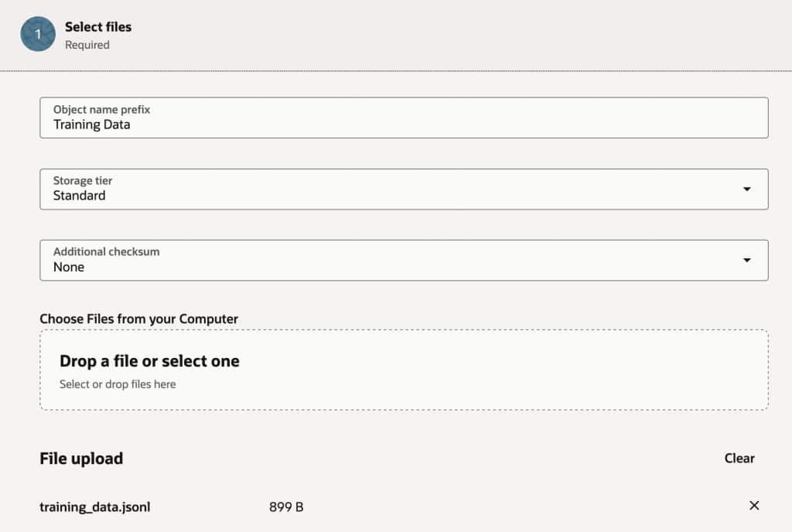Click Select or drop files here text
792x532 pixels.
click(x=116, y=384)
